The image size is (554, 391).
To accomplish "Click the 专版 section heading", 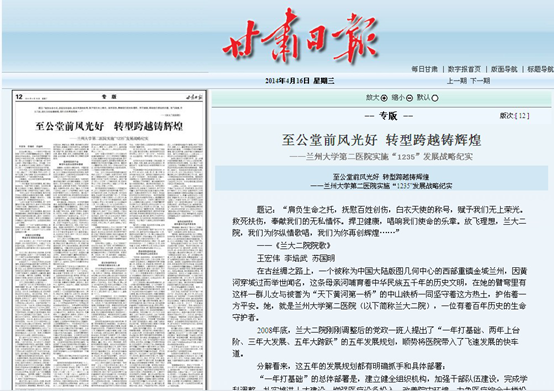I will [388, 116].
